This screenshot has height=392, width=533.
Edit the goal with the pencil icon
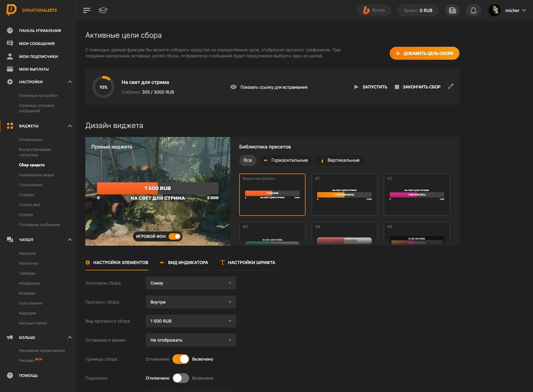(450, 87)
